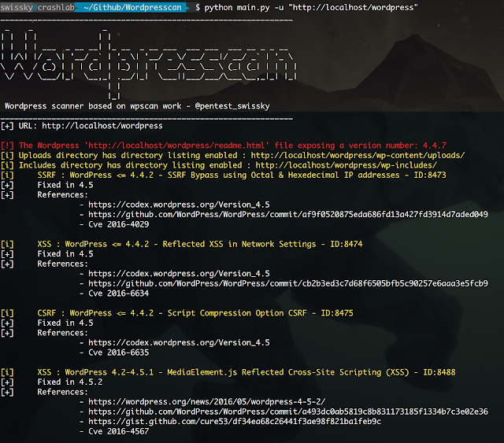Open GitHub commit a493dc0ab58 link
This screenshot has height=443, width=504.
tap(288, 412)
